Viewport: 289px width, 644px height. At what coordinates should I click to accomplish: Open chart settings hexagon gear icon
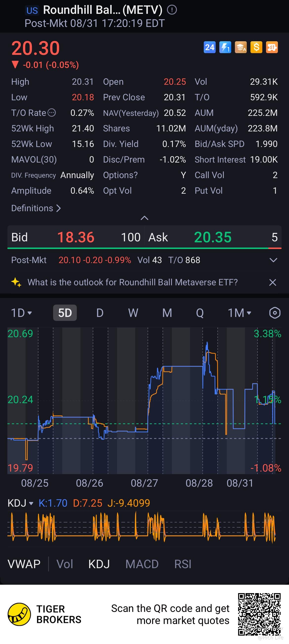coord(275,313)
